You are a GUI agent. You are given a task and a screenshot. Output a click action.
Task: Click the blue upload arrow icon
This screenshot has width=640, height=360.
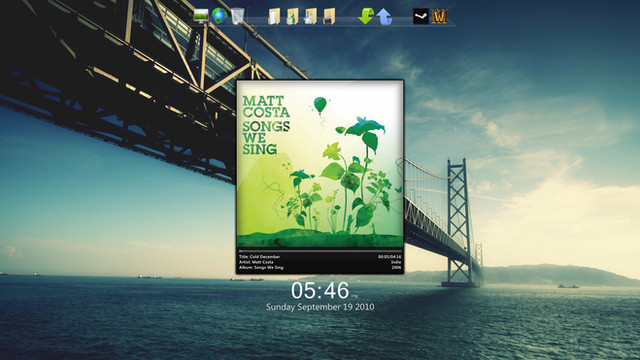[x=384, y=17]
